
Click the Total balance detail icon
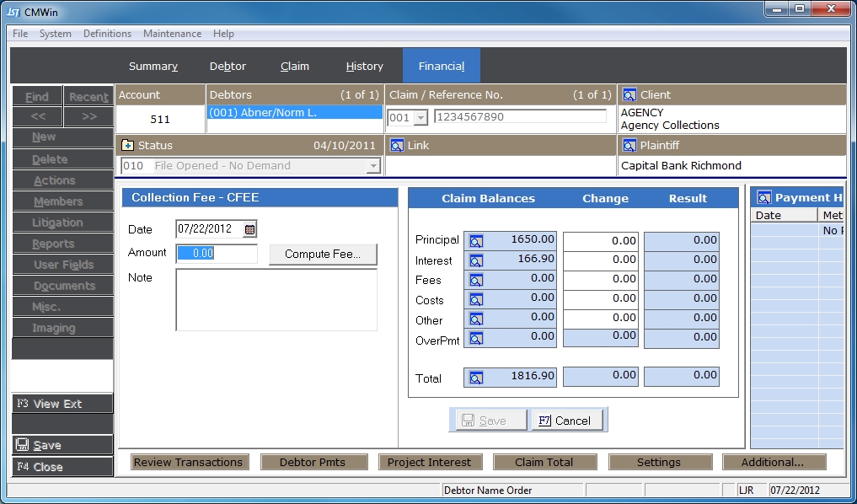[x=476, y=378]
